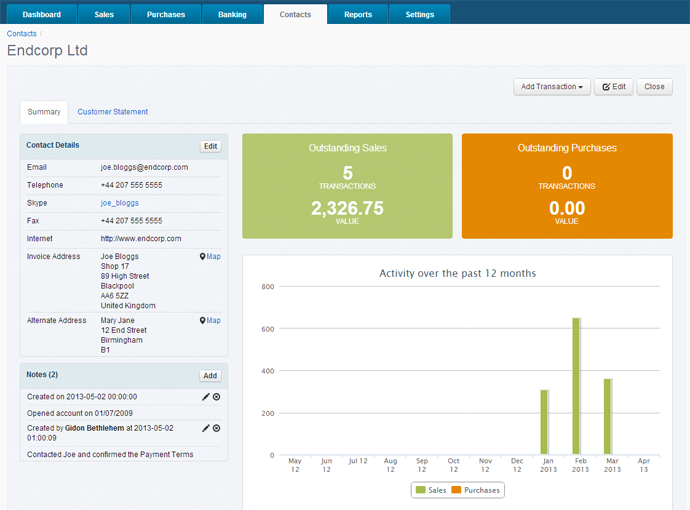Go to the Sales tab
The height and width of the screenshot is (510, 690).
point(104,15)
